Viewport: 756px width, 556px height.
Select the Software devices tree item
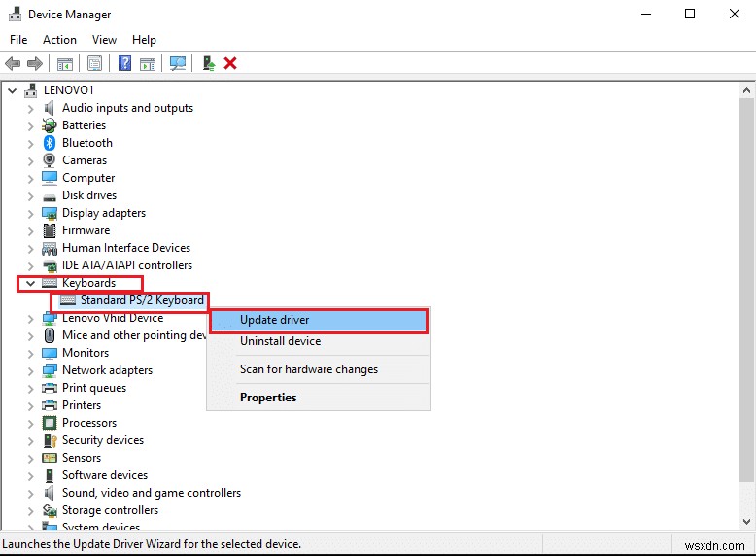[x=105, y=475]
